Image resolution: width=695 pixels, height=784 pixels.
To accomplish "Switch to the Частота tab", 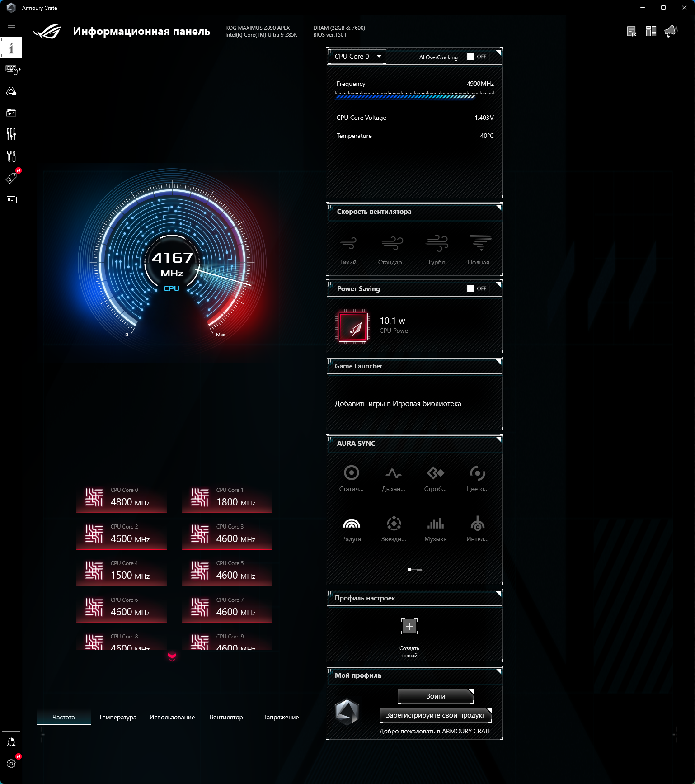I will pos(64,717).
